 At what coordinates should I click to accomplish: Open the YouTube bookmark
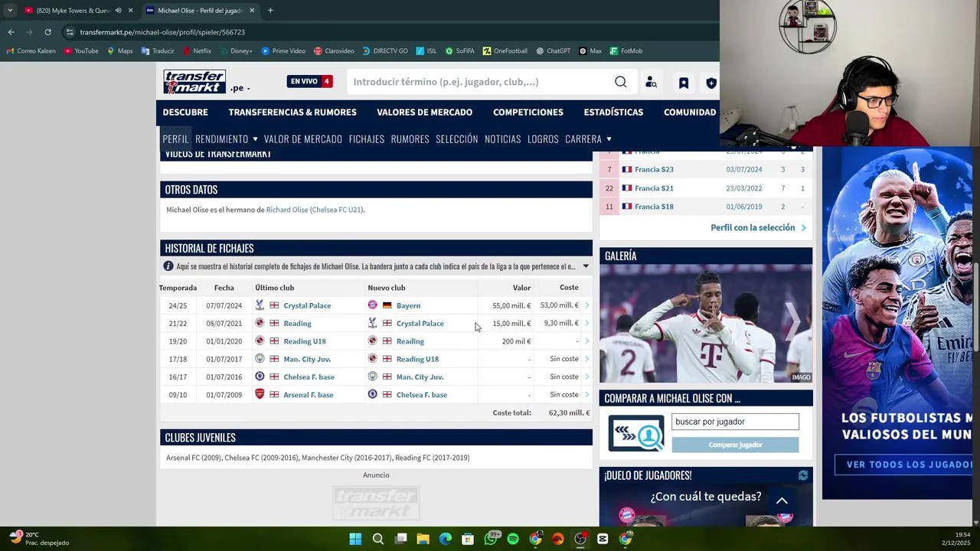coord(81,51)
